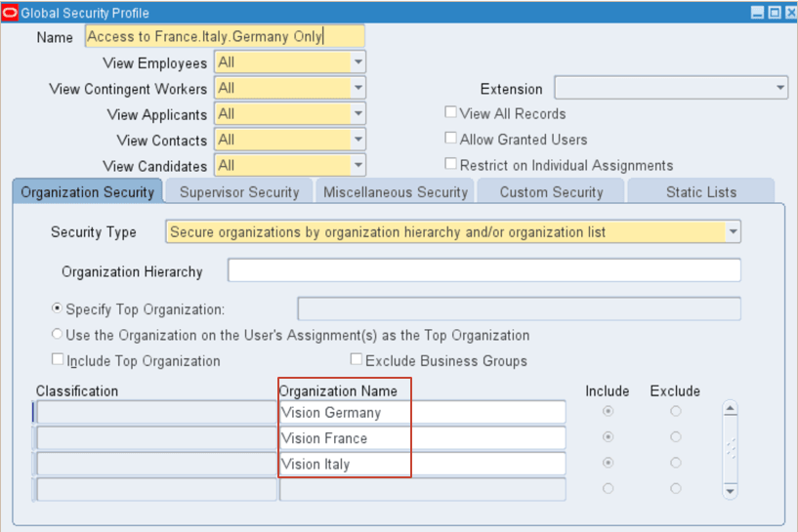
Task: Click the Vision France organization name field
Action: (422, 438)
